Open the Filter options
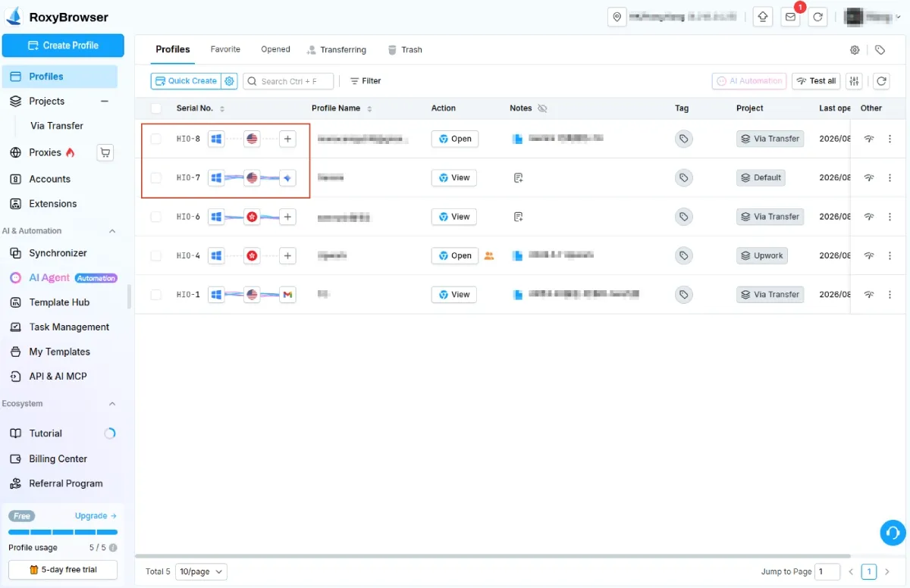 [366, 81]
